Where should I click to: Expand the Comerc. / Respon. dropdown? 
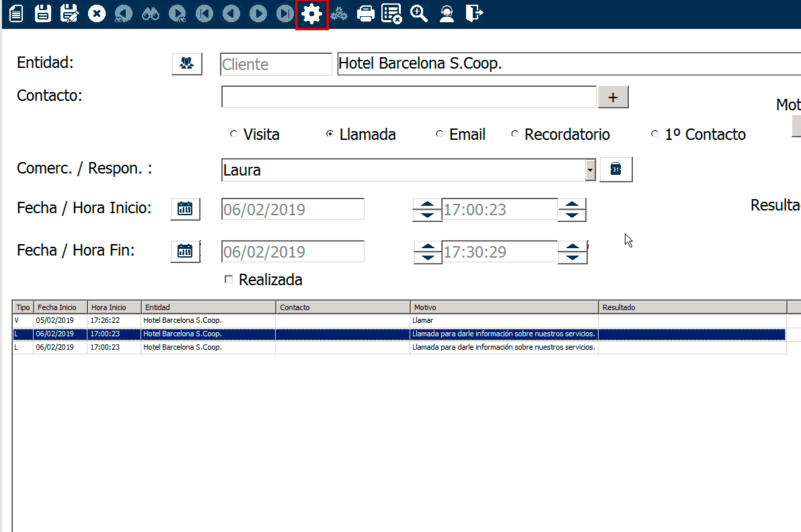590,170
